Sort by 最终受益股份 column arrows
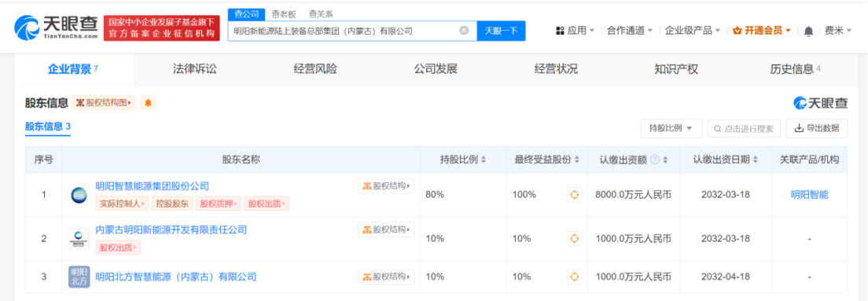 pos(577,160)
